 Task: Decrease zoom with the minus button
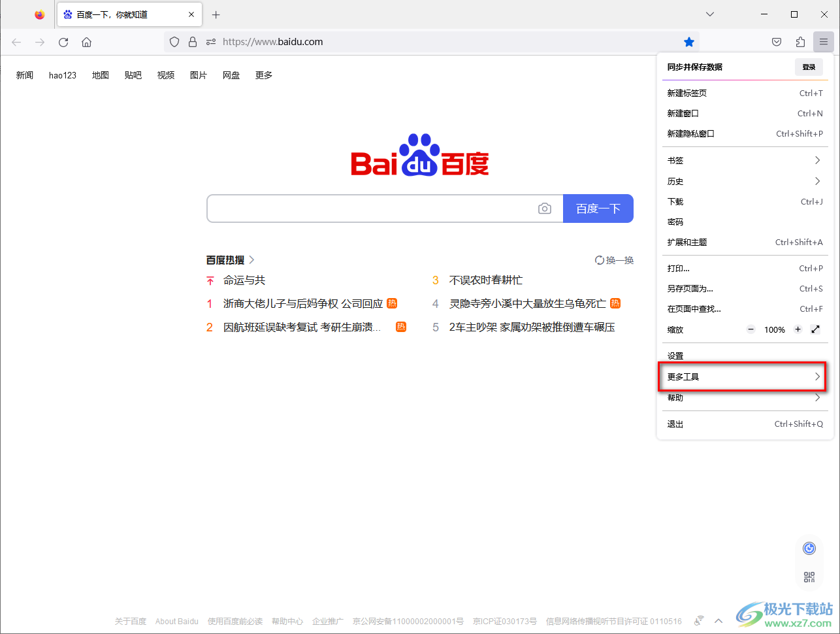point(751,329)
